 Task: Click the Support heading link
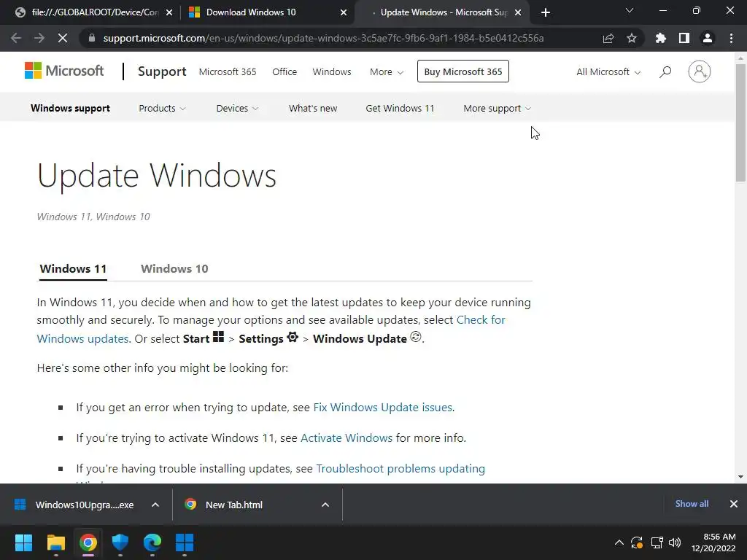pyautogui.click(x=162, y=71)
